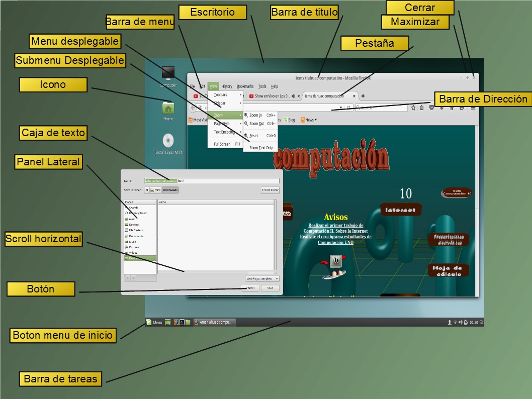Image resolution: width=532 pixels, height=399 pixels.
Task: Expand the Web Page, complete file type dropdown
Action: 261,278
